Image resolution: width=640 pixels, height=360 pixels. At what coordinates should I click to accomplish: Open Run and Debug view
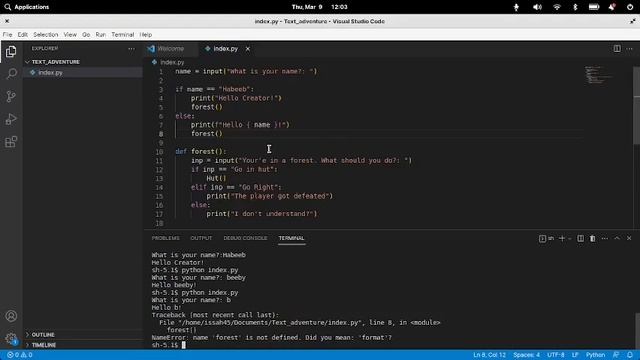point(11,119)
